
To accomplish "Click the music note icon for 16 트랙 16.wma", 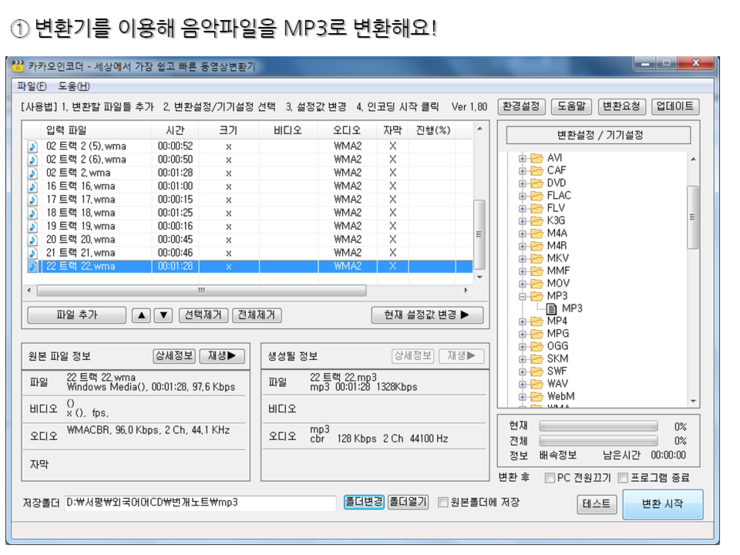I will click(32, 186).
